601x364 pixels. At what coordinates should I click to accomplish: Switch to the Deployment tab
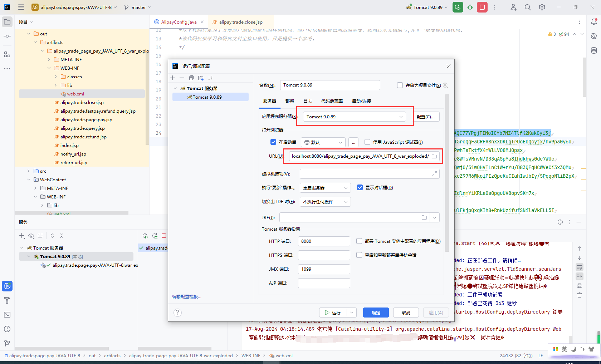click(290, 101)
